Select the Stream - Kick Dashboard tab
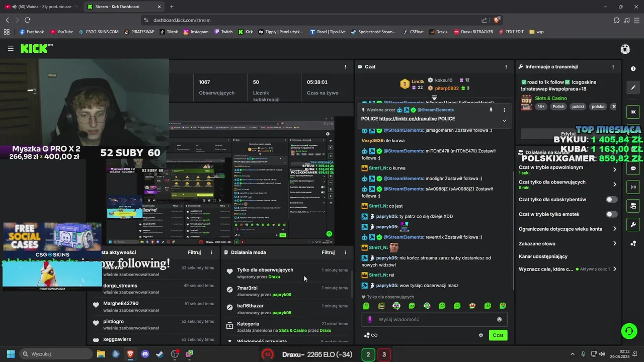The image size is (644, 362). (x=123, y=7)
